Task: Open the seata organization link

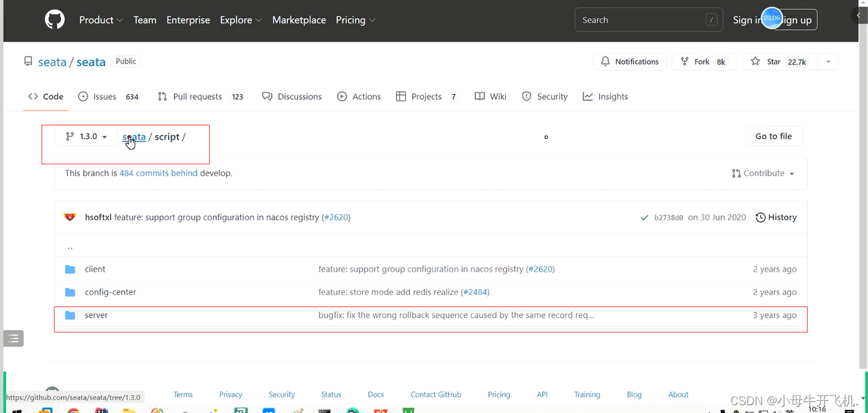Action: pos(52,62)
